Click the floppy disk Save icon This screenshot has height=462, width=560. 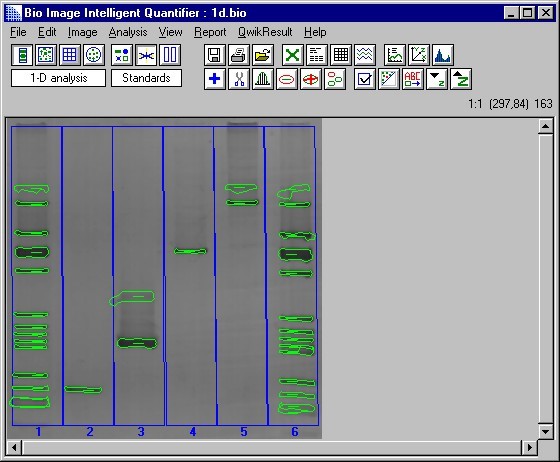[x=215, y=55]
